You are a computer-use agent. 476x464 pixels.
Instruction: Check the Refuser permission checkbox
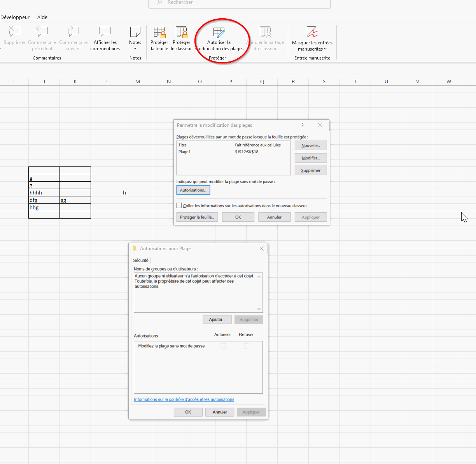coord(247,346)
